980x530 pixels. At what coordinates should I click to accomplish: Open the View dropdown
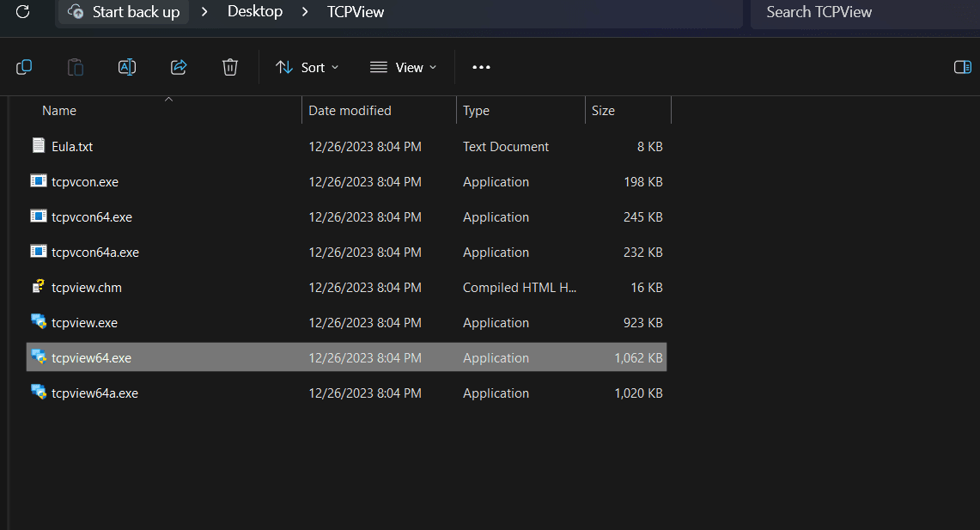coord(403,68)
